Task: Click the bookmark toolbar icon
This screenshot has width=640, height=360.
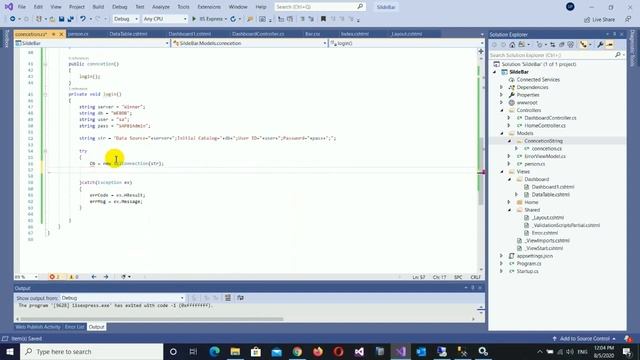Action: click(x=323, y=19)
